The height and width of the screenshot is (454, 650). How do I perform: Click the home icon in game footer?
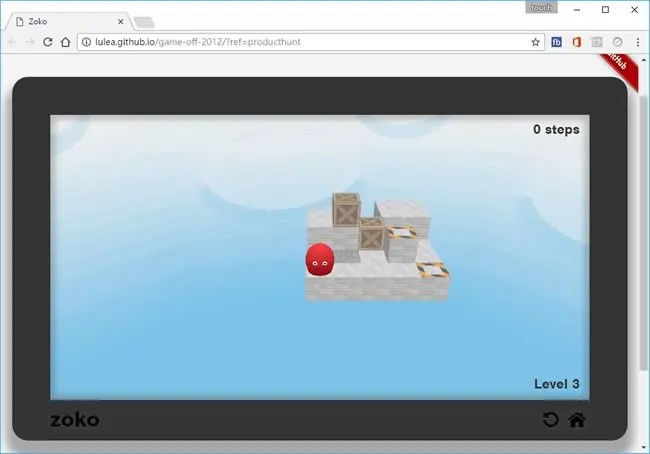[577, 420]
